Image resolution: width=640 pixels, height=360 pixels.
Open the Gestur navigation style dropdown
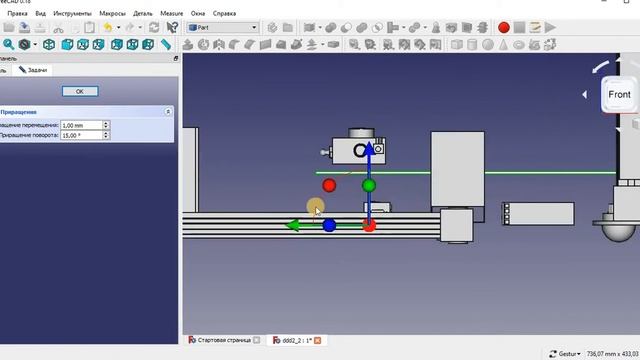[x=565, y=354]
